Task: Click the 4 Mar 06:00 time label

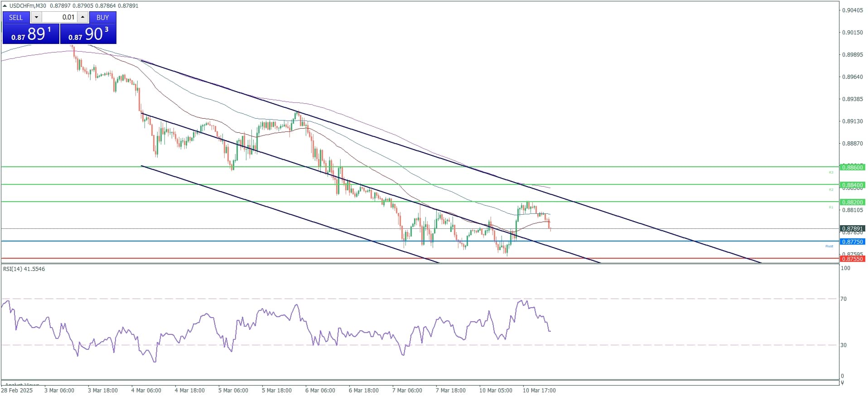Action: (x=146, y=390)
